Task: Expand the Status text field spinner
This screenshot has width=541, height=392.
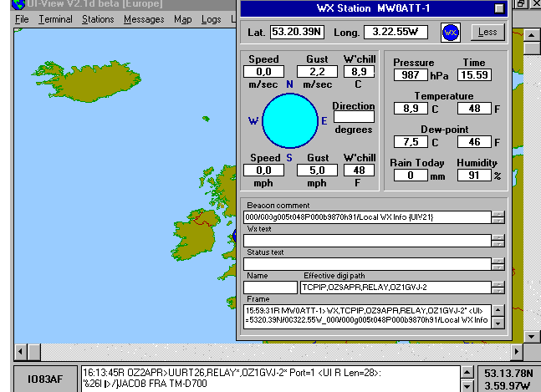Action: click(498, 264)
